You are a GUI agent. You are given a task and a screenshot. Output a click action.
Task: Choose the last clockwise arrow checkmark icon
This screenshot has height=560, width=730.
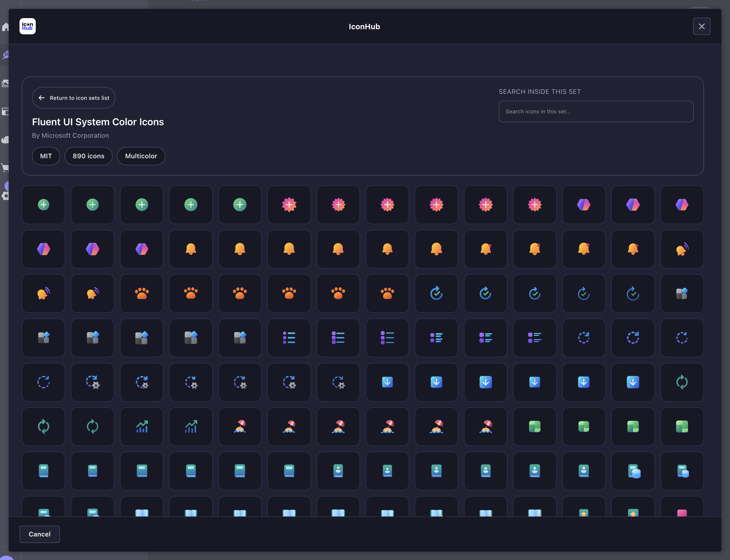[633, 293]
